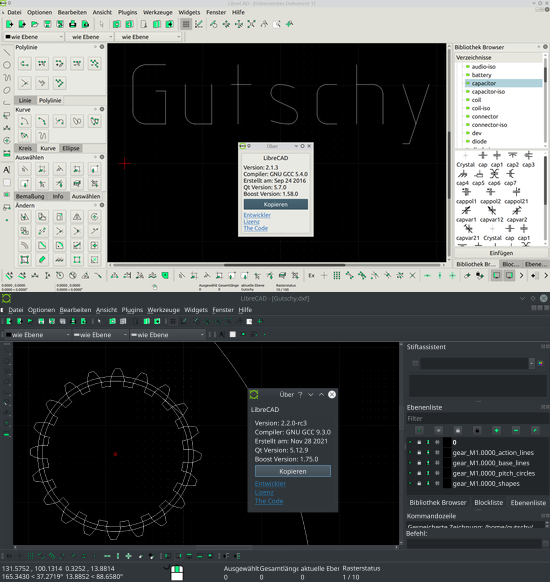Open the Entwickler link in the 2.1.3 About dialog
550x582 pixels.
pyautogui.click(x=257, y=215)
